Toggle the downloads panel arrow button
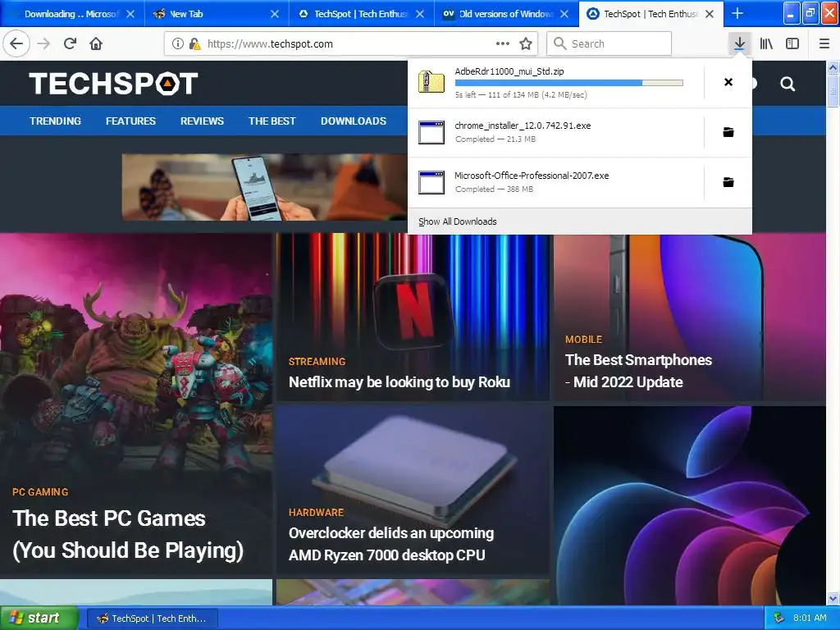 click(739, 43)
